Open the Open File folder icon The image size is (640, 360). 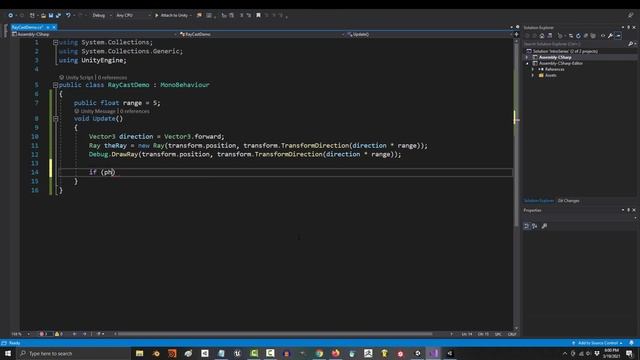pyautogui.click(x=43, y=16)
